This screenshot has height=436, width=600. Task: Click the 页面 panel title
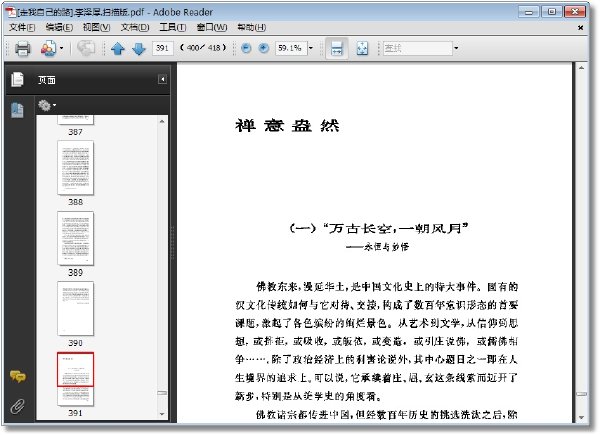[47, 80]
